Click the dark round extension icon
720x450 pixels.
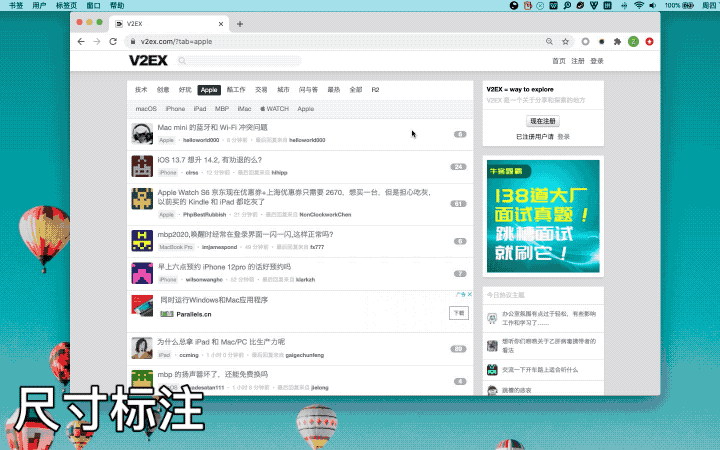(601, 41)
